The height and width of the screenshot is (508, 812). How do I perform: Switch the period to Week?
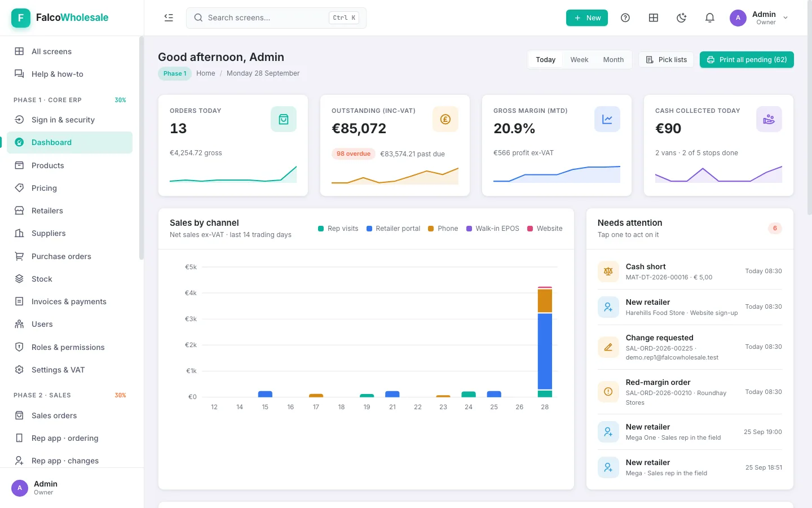coord(579,60)
